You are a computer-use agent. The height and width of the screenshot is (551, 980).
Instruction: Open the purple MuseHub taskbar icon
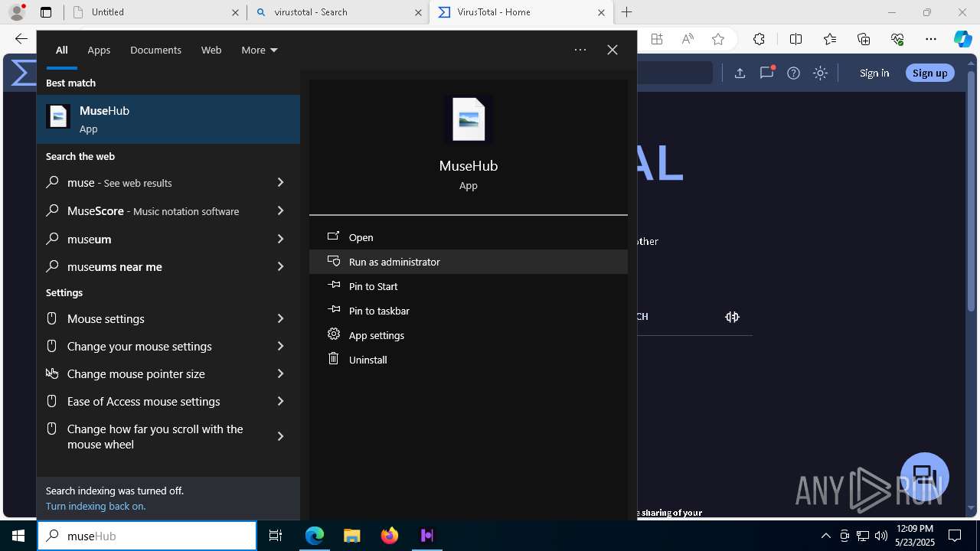coord(426,536)
